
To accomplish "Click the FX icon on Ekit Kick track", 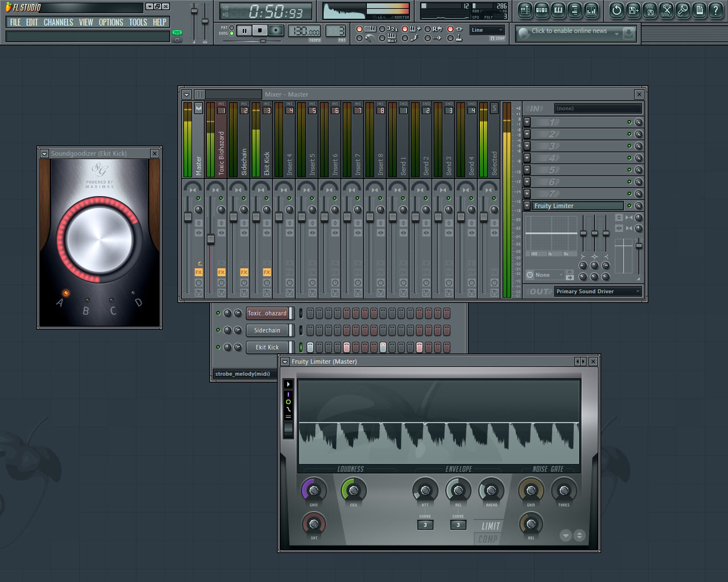I will (x=267, y=272).
